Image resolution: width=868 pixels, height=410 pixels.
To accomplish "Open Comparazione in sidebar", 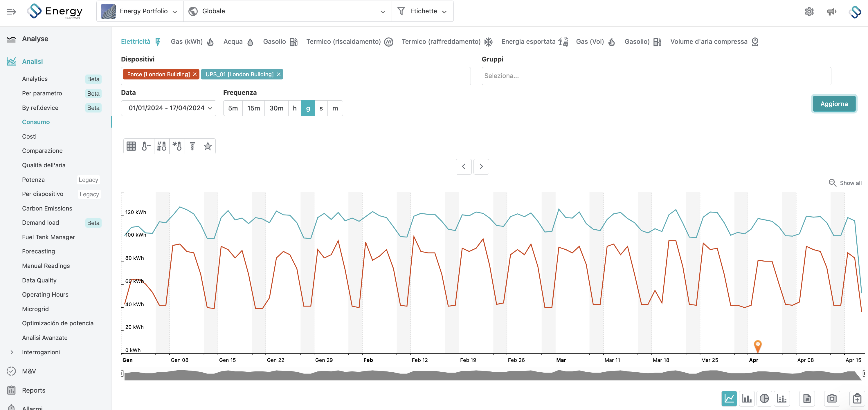I will (x=42, y=150).
